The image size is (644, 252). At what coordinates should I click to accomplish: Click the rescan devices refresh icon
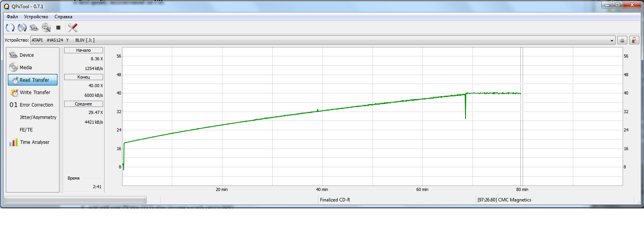point(10,28)
